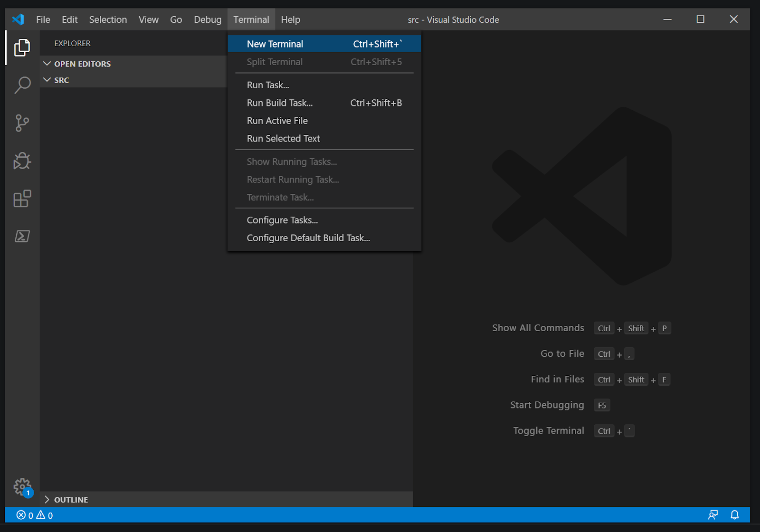Open the Explorer view in activity bar
760x532 pixels.
click(x=22, y=47)
